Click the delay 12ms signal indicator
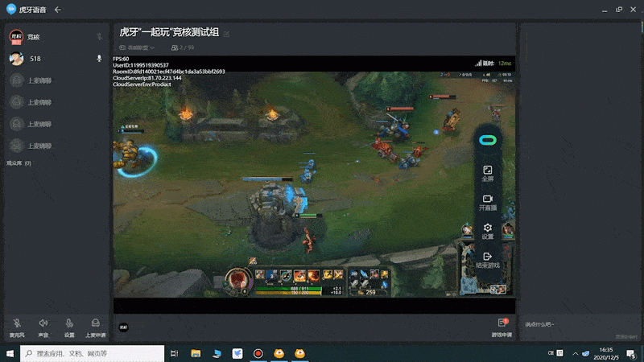This screenshot has height=362, width=644. [493, 64]
